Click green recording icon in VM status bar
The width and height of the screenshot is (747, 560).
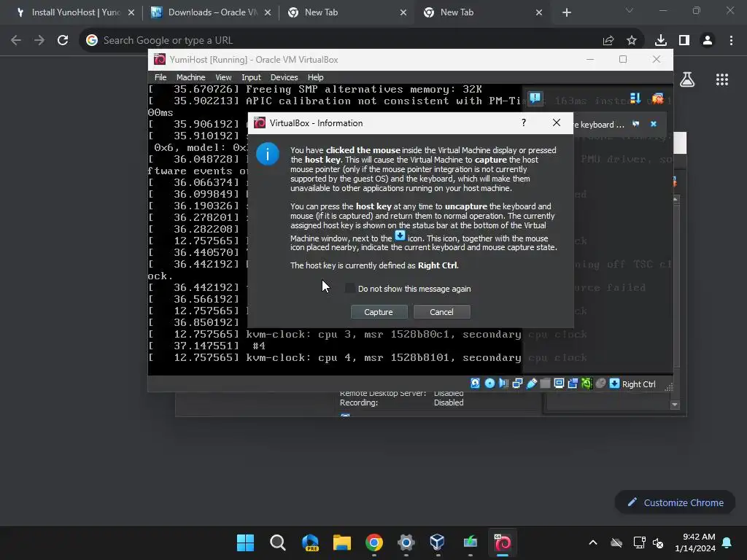pos(587,384)
